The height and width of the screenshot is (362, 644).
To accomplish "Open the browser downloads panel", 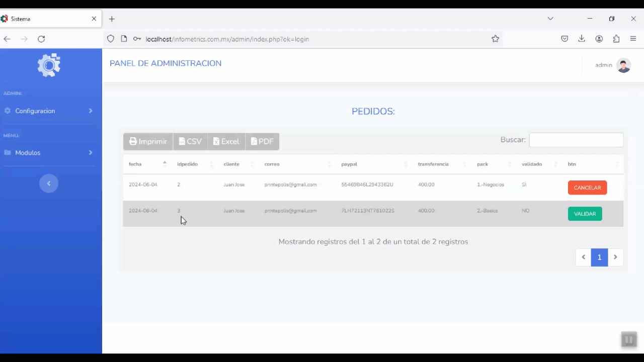I will 582,39.
